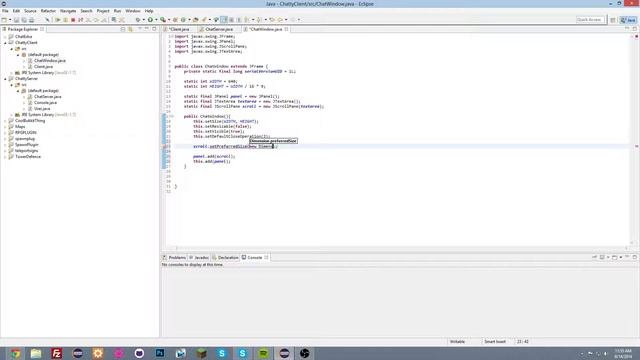This screenshot has width=640, height=360.
Task: Click the Quick Access search field
Action: coord(589,20)
